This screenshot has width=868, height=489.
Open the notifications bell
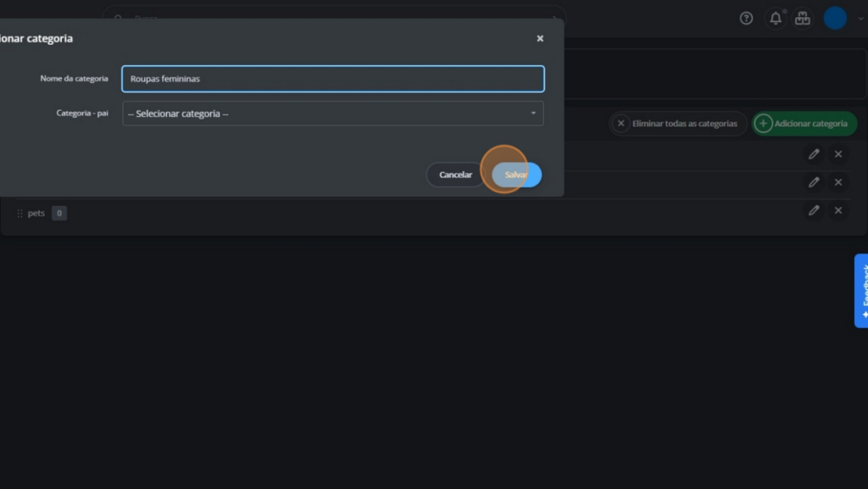pyautogui.click(x=775, y=18)
